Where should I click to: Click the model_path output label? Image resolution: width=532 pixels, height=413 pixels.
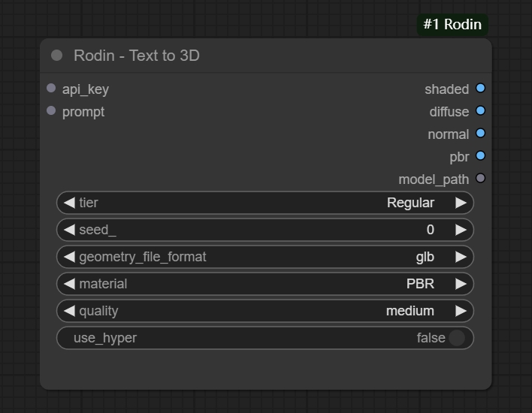(434, 179)
